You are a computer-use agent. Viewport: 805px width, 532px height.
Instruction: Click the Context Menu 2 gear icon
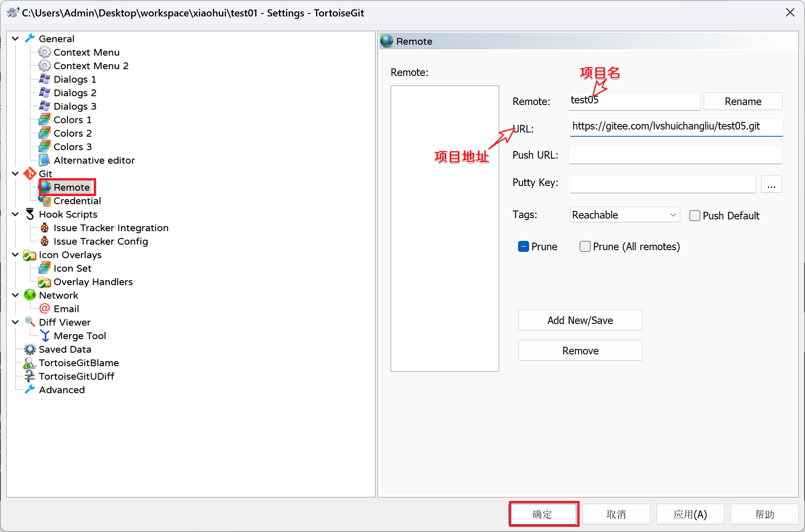44,65
